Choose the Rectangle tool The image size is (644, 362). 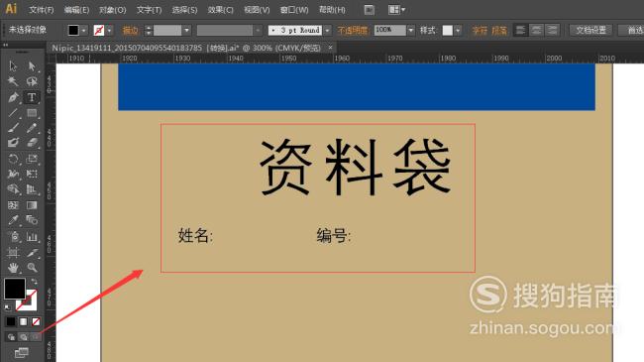coord(32,112)
